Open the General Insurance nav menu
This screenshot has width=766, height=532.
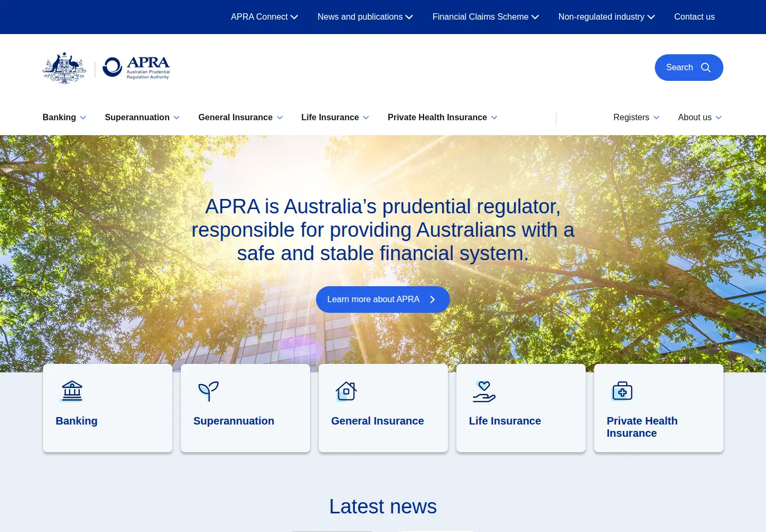(240, 118)
